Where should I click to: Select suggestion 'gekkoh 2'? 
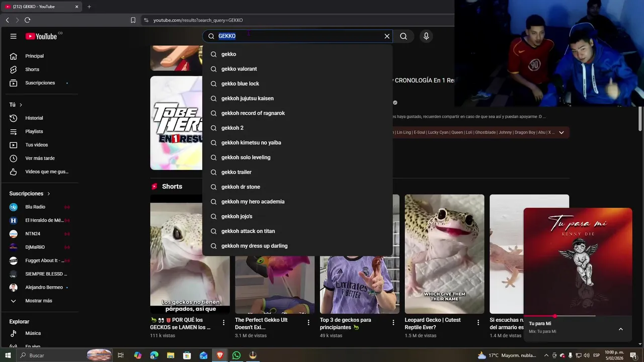pyautogui.click(x=297, y=128)
